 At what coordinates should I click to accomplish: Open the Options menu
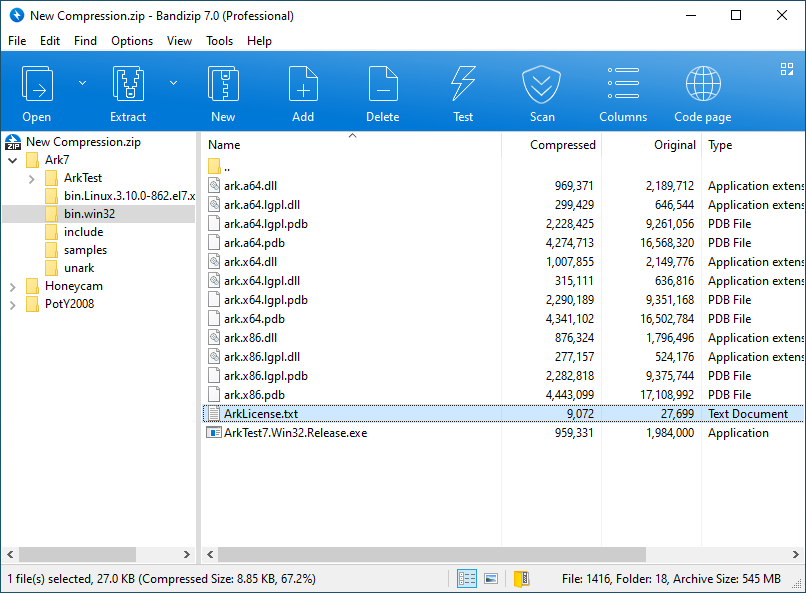[132, 41]
